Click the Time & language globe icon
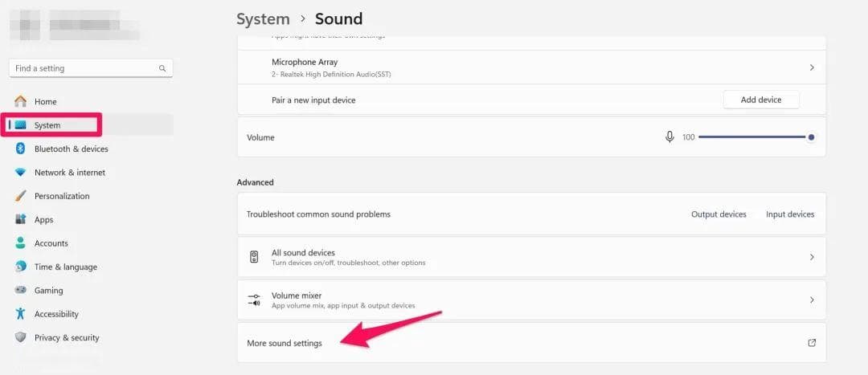The height and width of the screenshot is (375, 868). click(x=20, y=267)
